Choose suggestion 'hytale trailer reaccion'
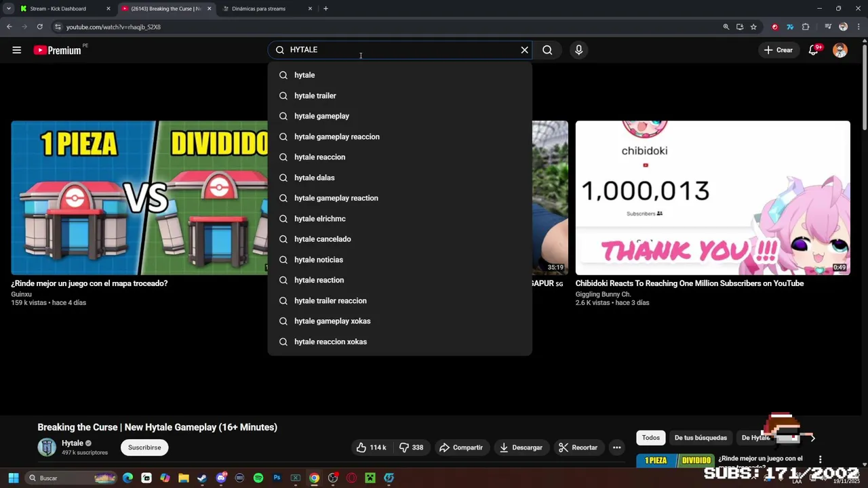The image size is (868, 488). (399, 301)
